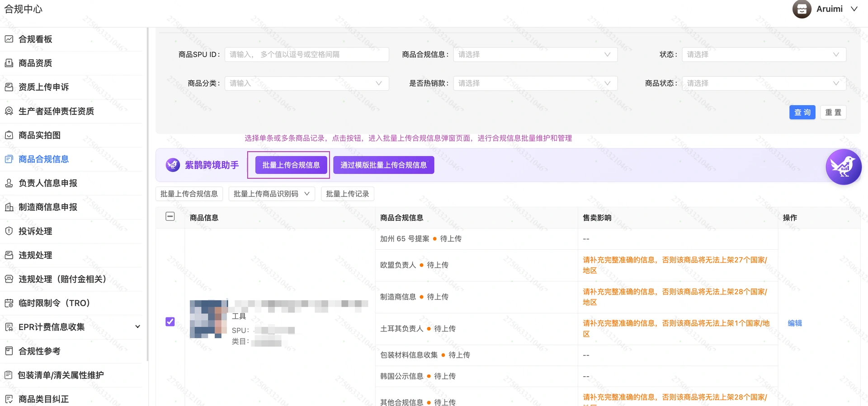Click the 包装清单/清关属性维护 icon
Viewport: 868px width, 406px height.
[x=9, y=375]
